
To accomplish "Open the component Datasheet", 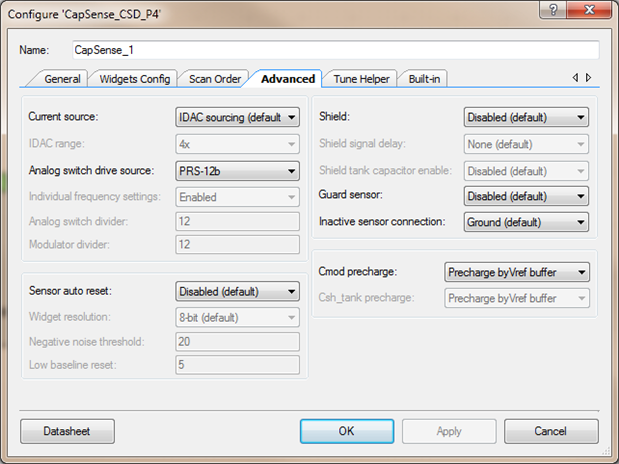I will point(68,431).
